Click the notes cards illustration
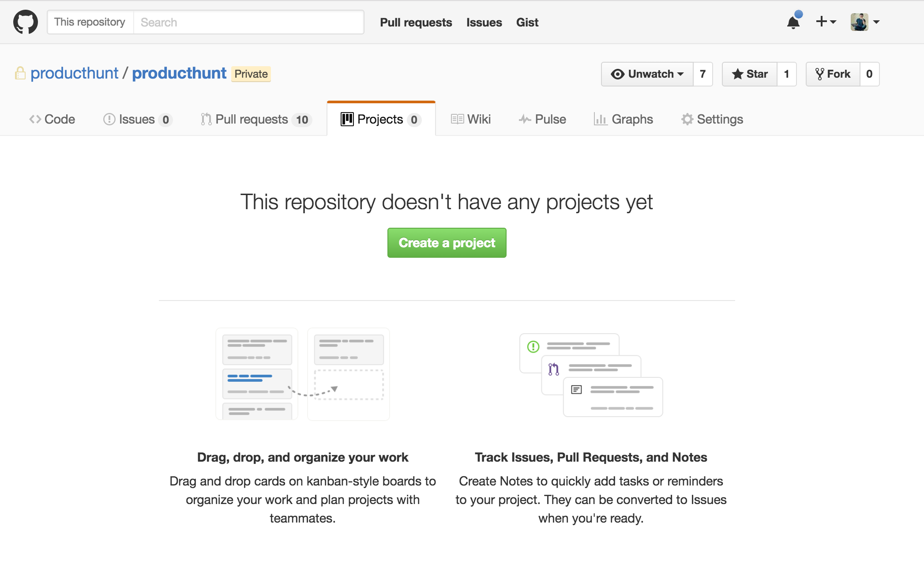924x587 pixels. coord(591,375)
